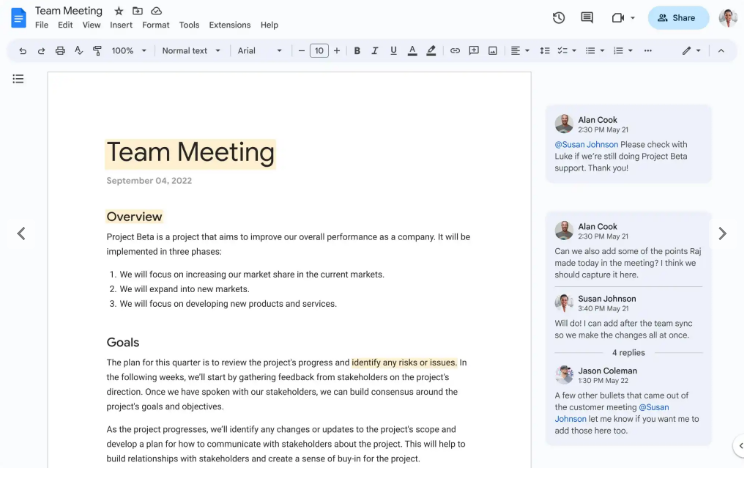Increase font size with plus button

click(x=337, y=51)
